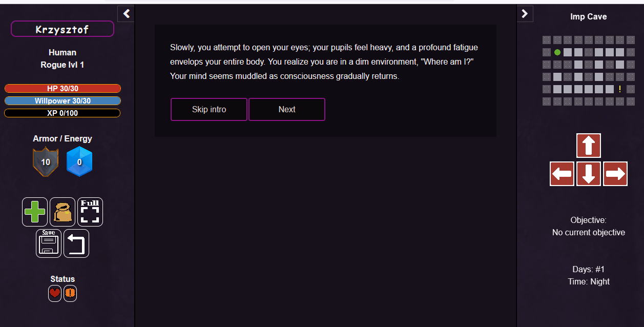Image resolution: width=644 pixels, height=327 pixels.
Task: Move up with the up arrow
Action: pos(589,146)
